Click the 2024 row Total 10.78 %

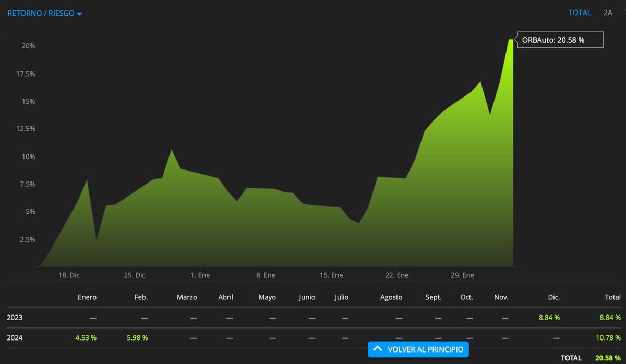(608, 337)
